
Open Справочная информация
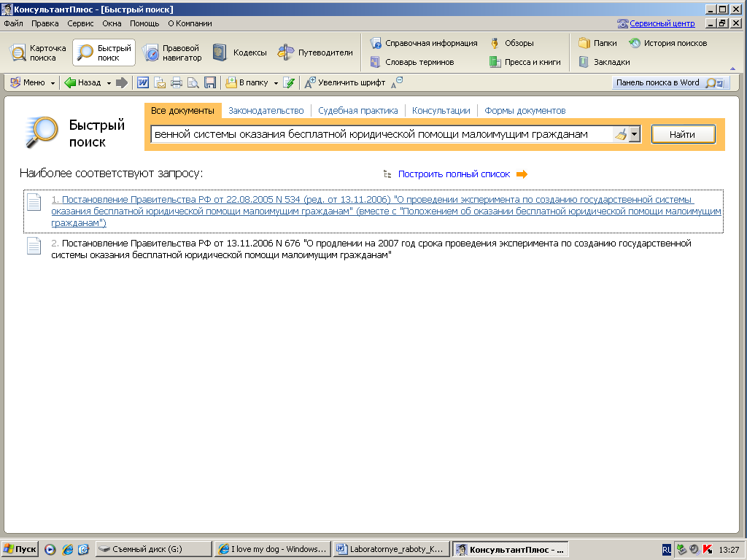pos(424,43)
